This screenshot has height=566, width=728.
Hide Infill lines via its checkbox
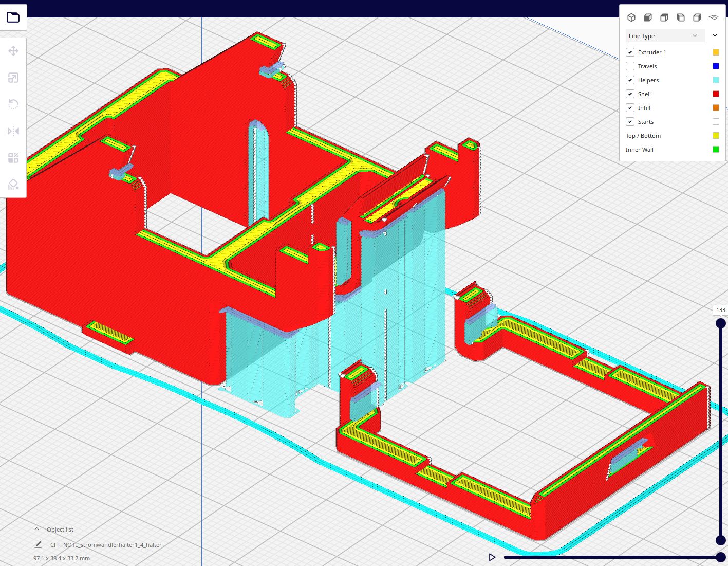point(630,108)
